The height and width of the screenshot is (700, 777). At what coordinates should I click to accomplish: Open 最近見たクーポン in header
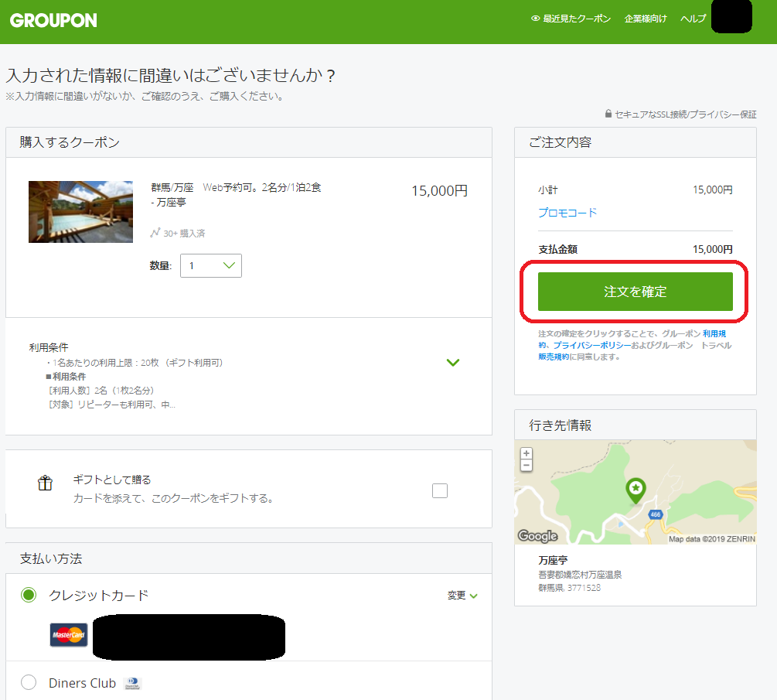click(577, 19)
